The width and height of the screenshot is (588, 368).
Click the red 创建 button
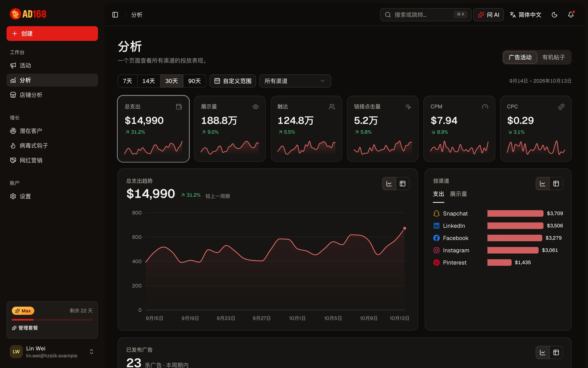(52, 34)
